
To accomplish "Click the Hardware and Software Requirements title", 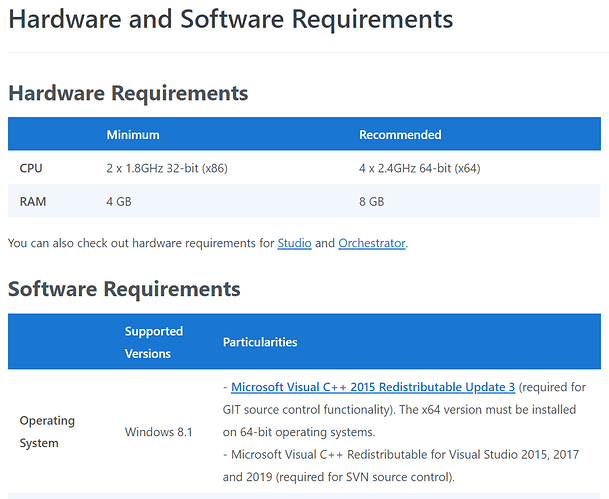I will click(x=231, y=19).
